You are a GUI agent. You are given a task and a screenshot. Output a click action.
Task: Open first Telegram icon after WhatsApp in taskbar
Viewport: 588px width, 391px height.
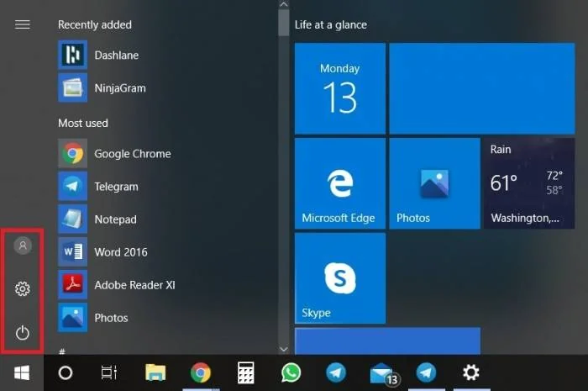tap(336, 373)
